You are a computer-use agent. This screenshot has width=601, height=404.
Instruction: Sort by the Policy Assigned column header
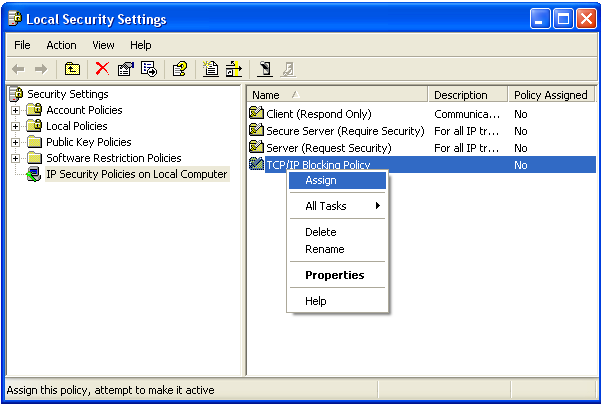pos(551,95)
